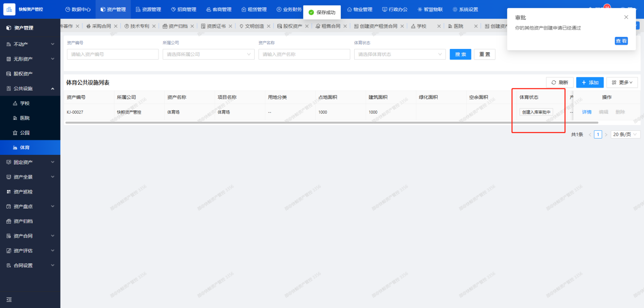Close the 资产归档 tab
Viewport: 644px width, 308px height.
point(192,26)
